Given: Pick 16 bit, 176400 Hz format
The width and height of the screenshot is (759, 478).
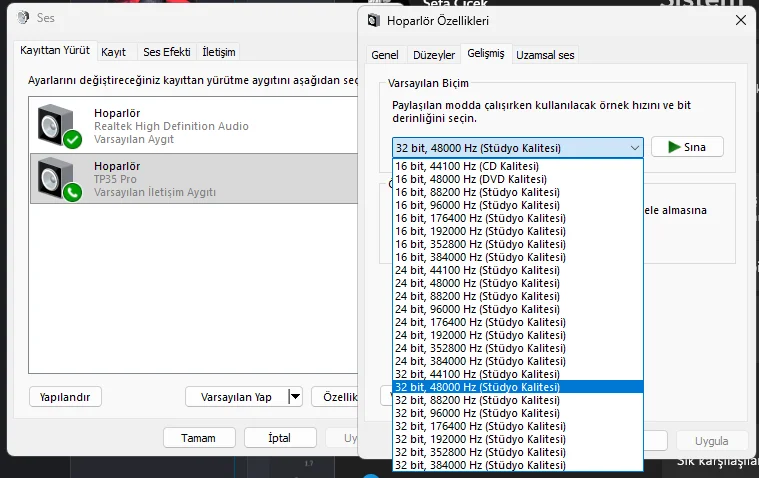Looking at the screenshot, I should pos(517,218).
